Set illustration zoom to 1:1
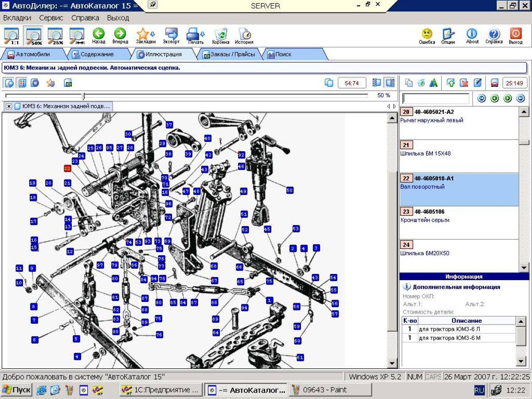 (x=12, y=36)
